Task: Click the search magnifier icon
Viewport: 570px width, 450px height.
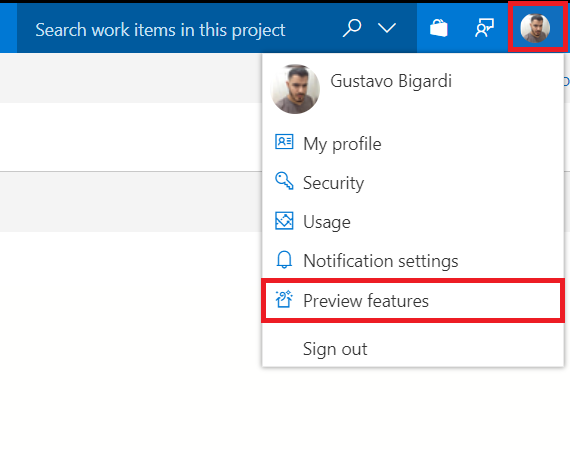Action: 352,28
